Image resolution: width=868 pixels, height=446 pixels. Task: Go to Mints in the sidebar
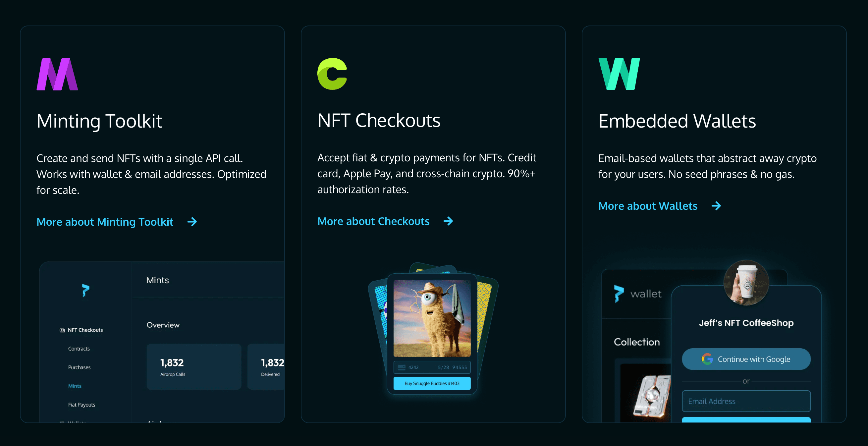(75, 386)
